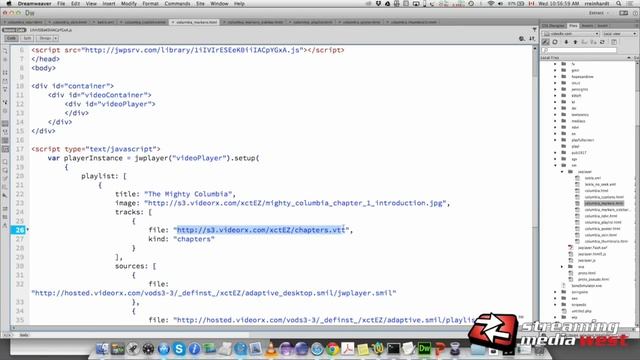This screenshot has width=640, height=360.
Task: Open the Modify menu
Action: (x=129, y=4)
